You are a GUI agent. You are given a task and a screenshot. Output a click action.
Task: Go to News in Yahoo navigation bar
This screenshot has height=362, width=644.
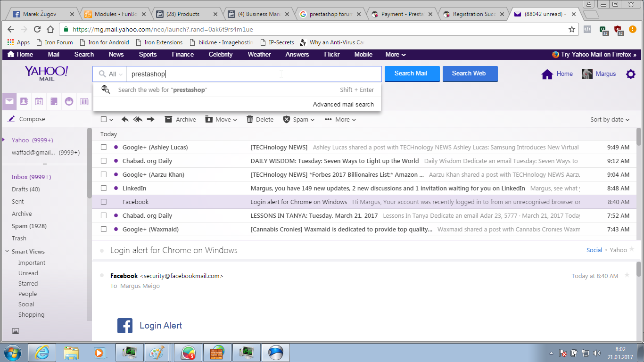[x=116, y=55]
